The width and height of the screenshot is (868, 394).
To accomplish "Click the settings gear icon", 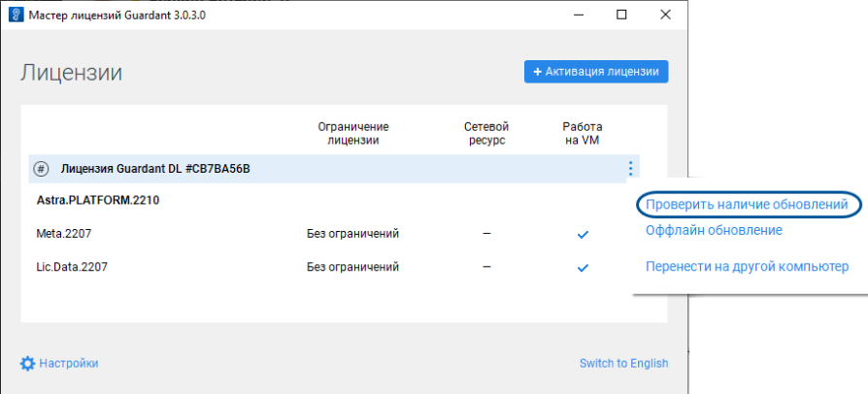I will 27,363.
